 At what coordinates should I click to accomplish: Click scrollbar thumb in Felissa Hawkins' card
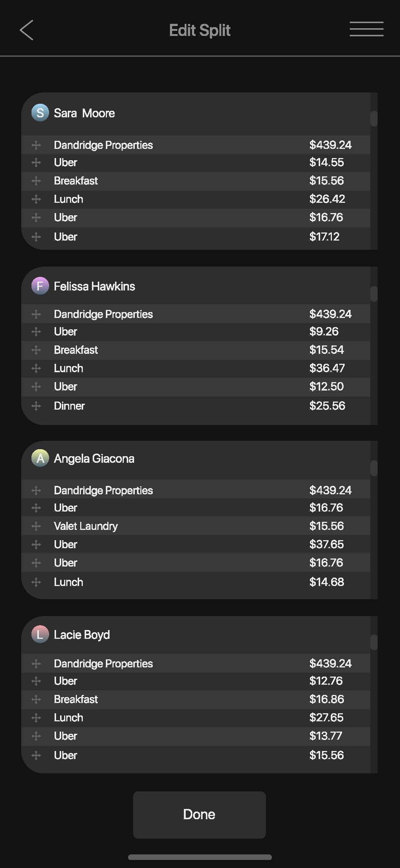374,294
